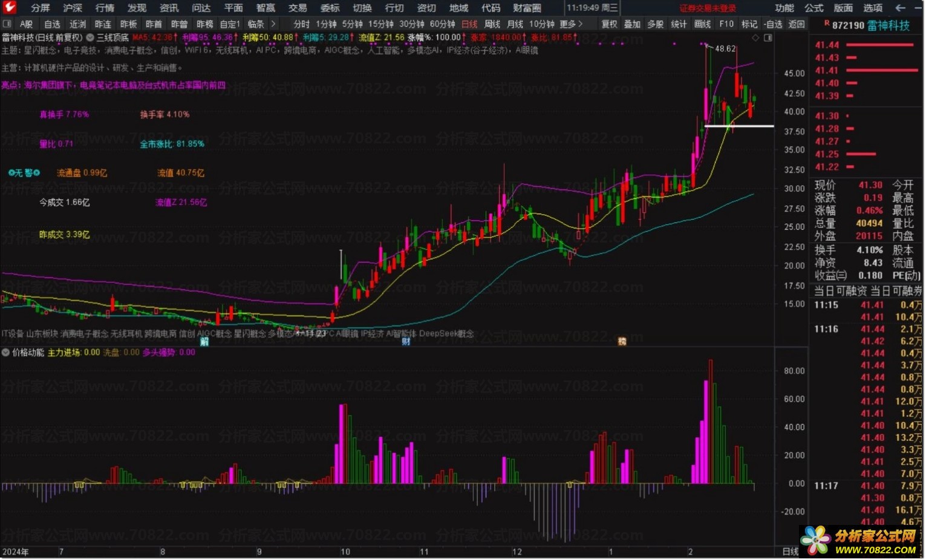Open the 版面 menu
926x560 pixels.
tap(843, 8)
